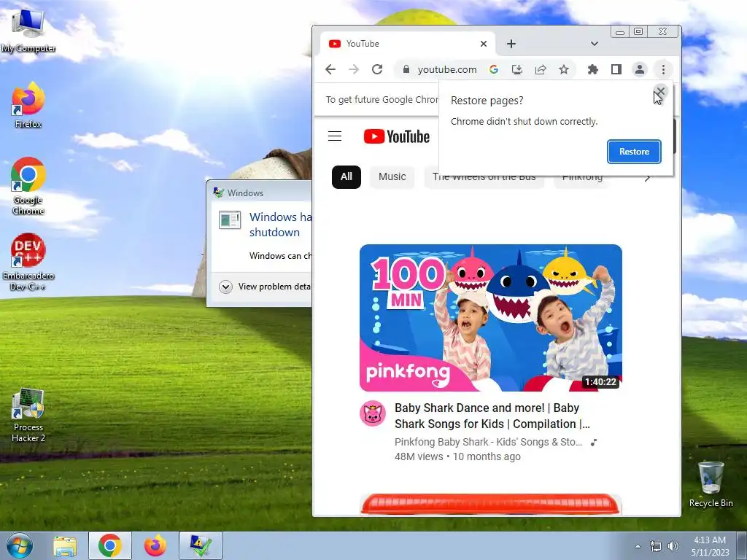Image resolution: width=747 pixels, height=560 pixels.
Task: Show hidden tray icons arrow
Action: pos(638,546)
